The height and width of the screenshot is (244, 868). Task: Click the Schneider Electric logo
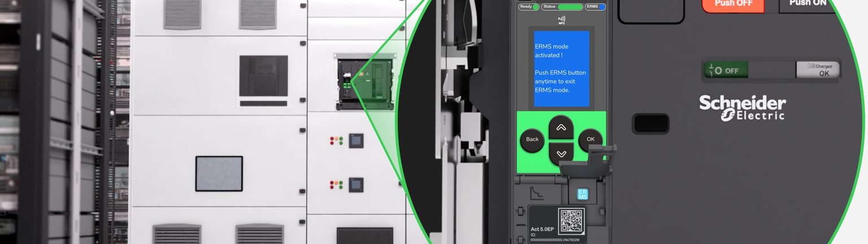pos(742,107)
